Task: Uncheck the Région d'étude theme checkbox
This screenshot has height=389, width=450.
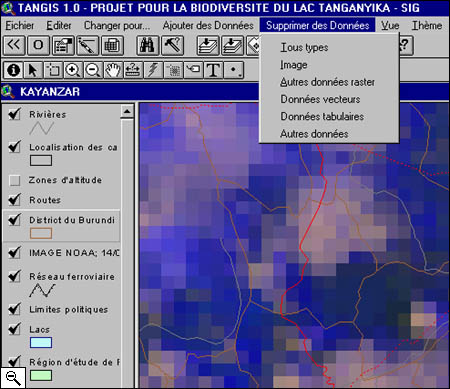Action: (14, 361)
